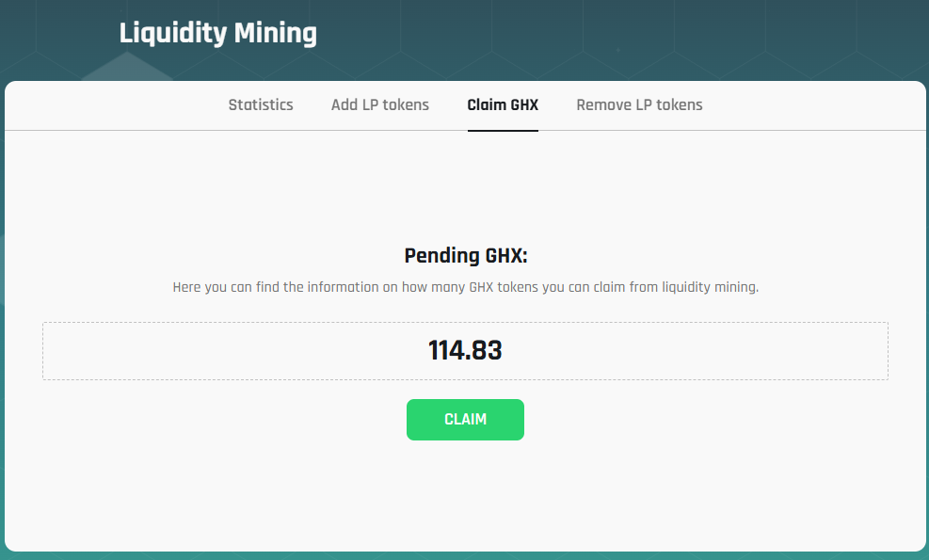Click the word "Mining" in the page title
Screen dimensions: 929x560
point(276,33)
